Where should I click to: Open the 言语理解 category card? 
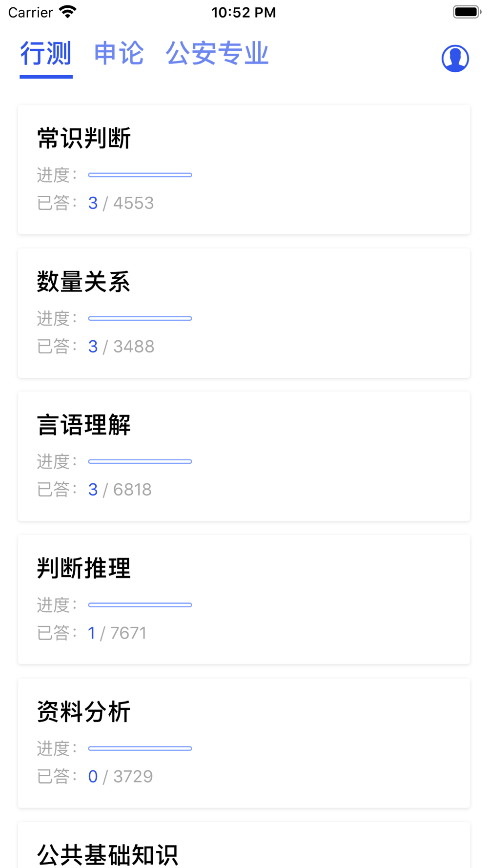click(x=244, y=456)
